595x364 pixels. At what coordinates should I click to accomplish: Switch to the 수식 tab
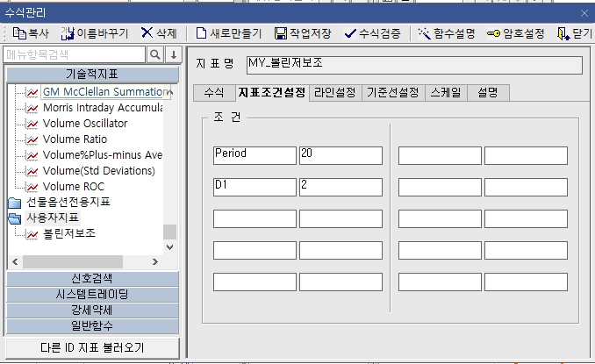[x=213, y=92]
